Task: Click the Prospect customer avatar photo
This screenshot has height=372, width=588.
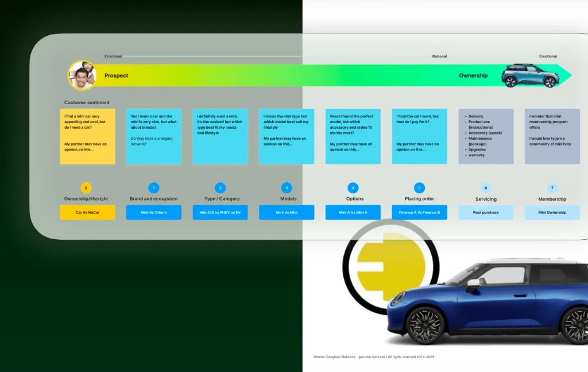Action: pyautogui.click(x=82, y=75)
